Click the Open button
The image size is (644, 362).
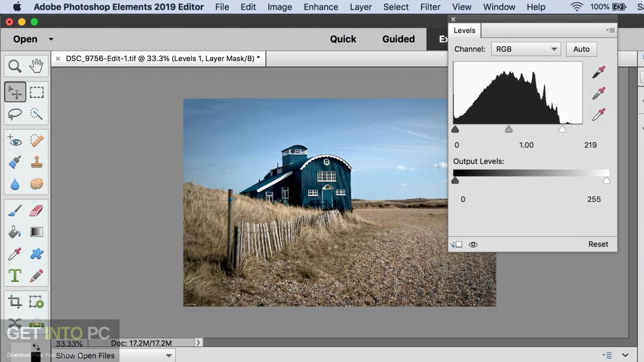coord(25,39)
